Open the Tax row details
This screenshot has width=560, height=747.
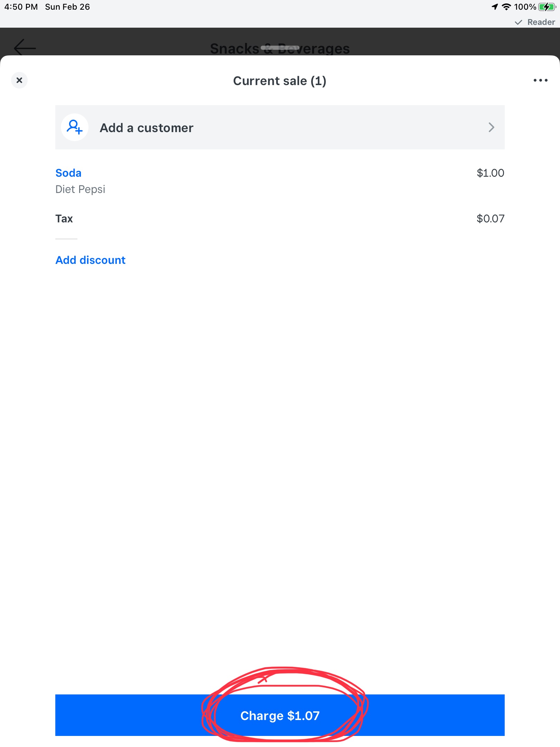[x=280, y=219]
